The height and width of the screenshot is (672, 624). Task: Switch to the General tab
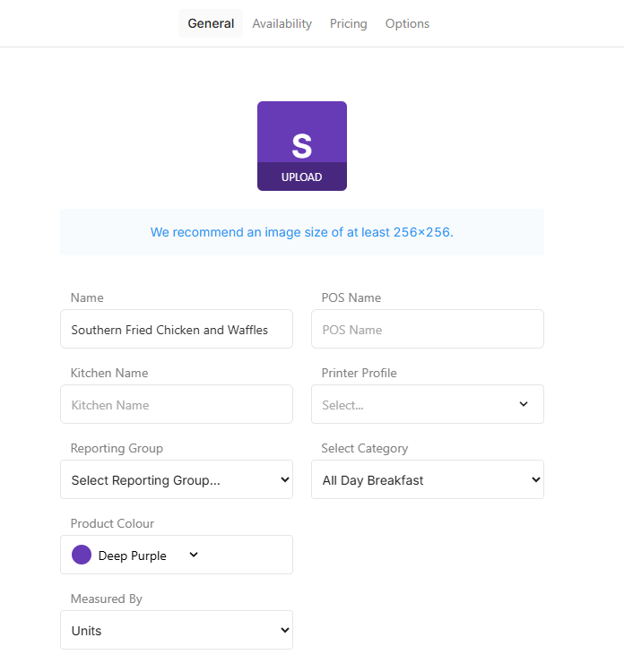tap(211, 23)
